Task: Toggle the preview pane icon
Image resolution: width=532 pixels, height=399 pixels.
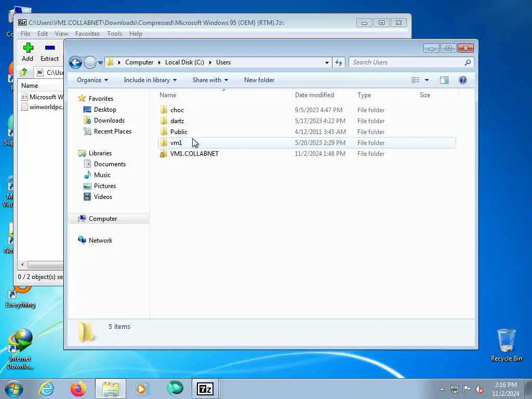Action: click(x=444, y=80)
